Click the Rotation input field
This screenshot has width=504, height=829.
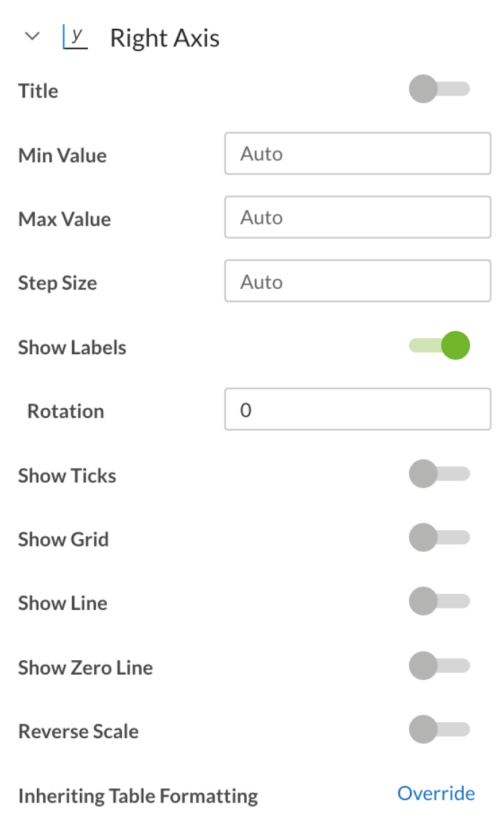[358, 409]
